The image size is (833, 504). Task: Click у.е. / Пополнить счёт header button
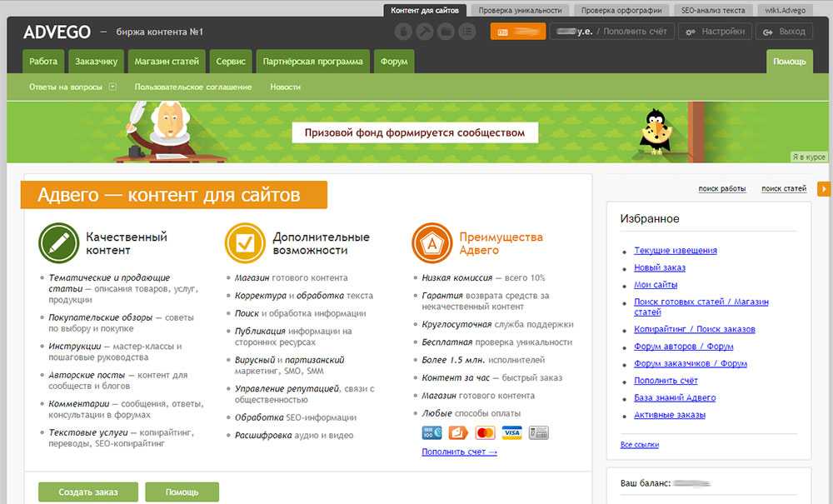pyautogui.click(x=612, y=32)
